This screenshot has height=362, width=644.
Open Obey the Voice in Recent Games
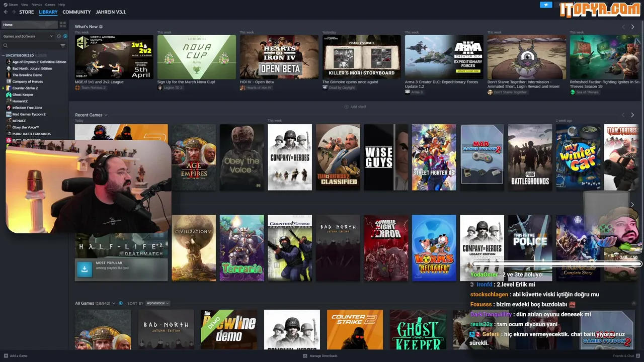(x=242, y=157)
